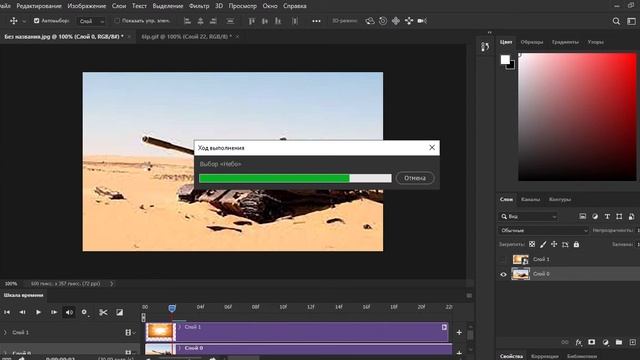Viewport: 640px width, 360px height.
Task: Click the fx layer style icon
Action: click(x=578, y=342)
